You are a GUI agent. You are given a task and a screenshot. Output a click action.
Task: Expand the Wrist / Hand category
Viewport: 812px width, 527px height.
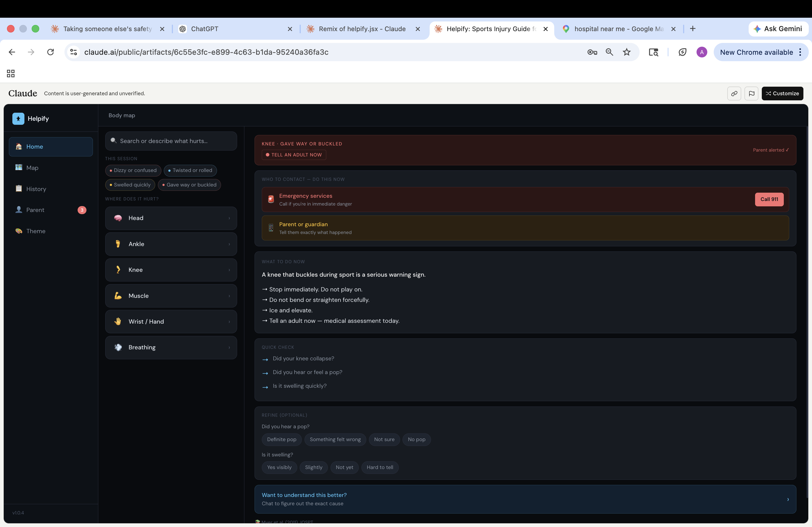click(x=171, y=321)
